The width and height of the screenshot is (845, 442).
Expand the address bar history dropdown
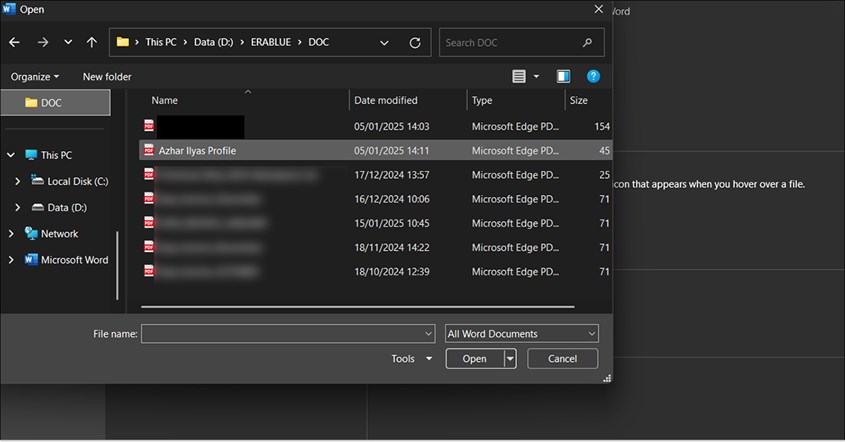point(384,43)
